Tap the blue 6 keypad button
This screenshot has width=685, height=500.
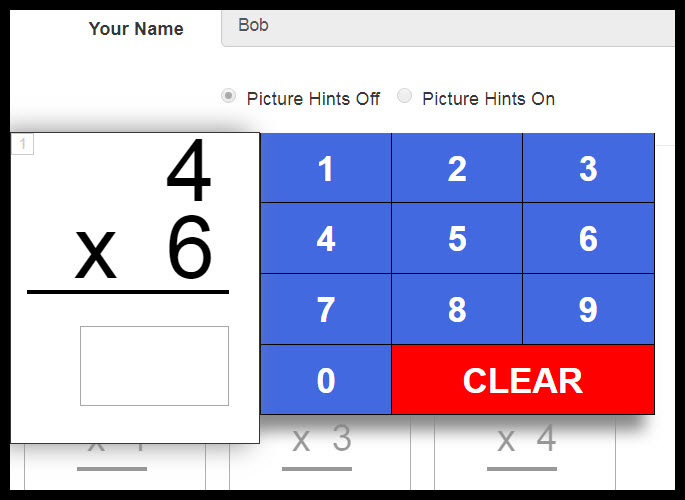point(588,239)
